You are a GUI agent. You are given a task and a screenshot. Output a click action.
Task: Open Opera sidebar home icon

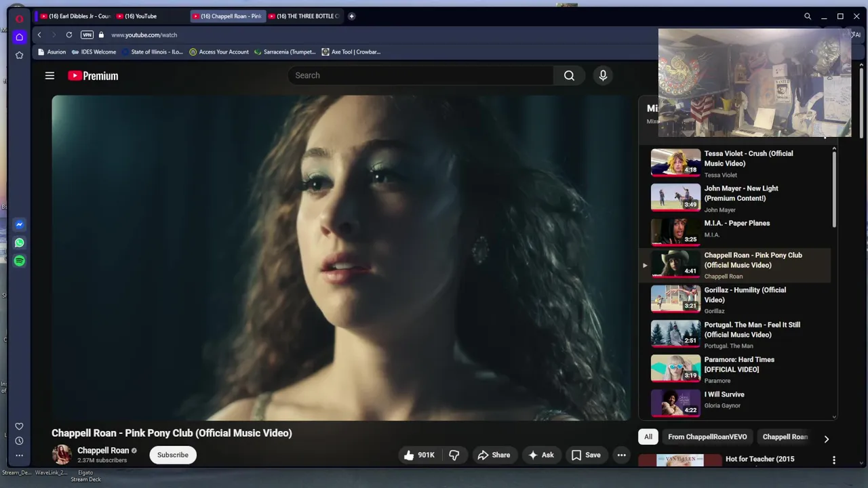pyautogui.click(x=20, y=37)
